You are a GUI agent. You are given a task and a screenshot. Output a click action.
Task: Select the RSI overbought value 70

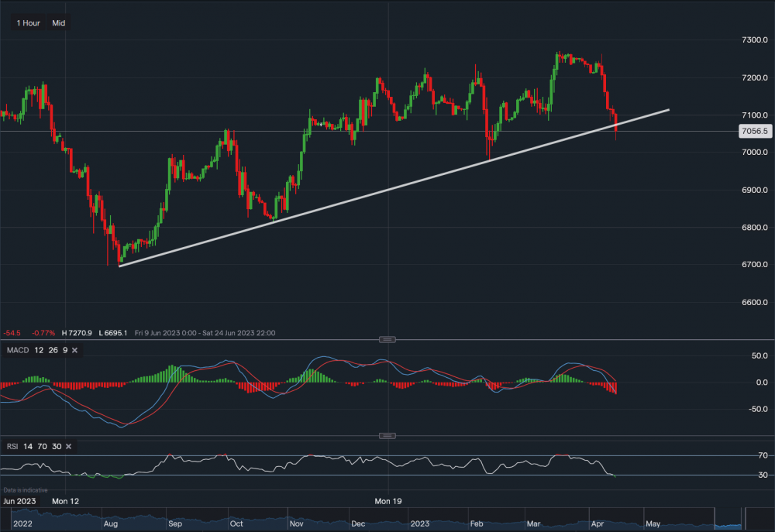pyautogui.click(x=42, y=446)
